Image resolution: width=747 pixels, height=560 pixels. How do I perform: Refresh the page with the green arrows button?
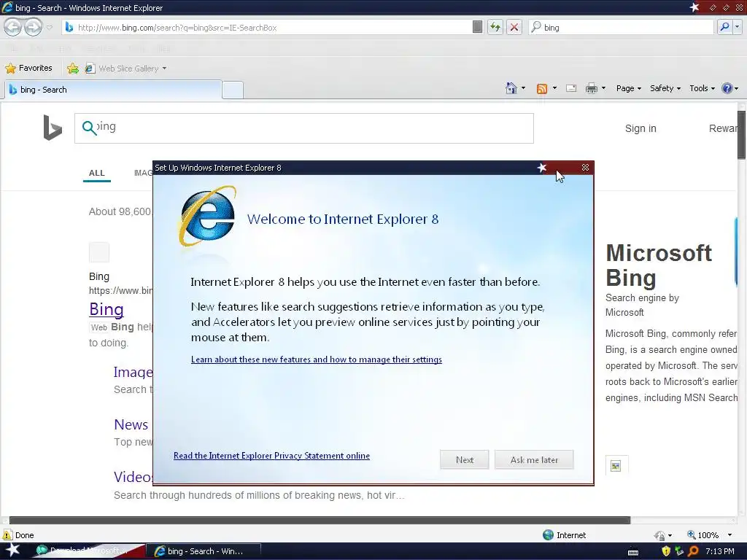pyautogui.click(x=495, y=27)
